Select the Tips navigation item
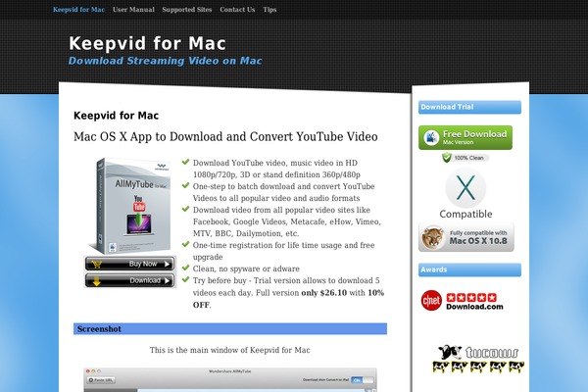588x392 pixels. [269, 10]
